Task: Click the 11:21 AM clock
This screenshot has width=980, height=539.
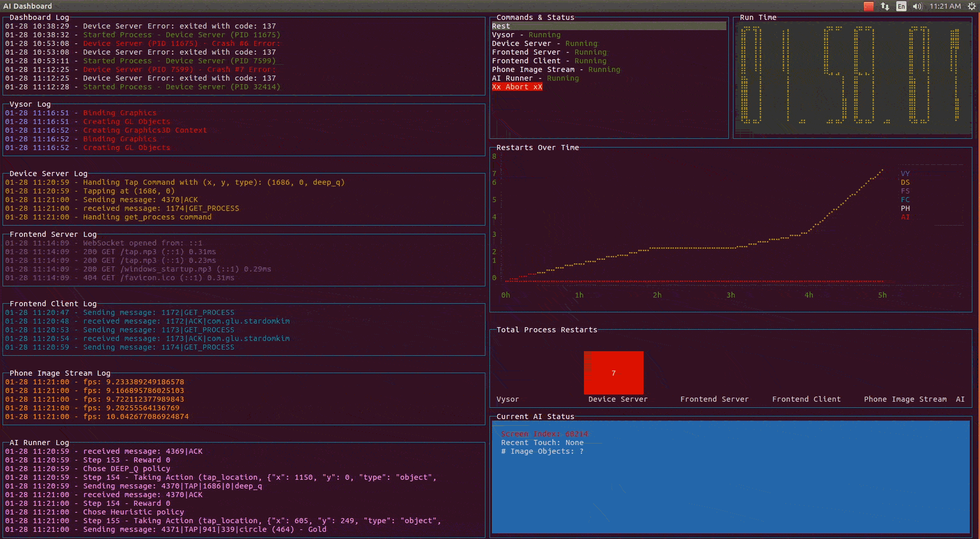Action: click(945, 6)
